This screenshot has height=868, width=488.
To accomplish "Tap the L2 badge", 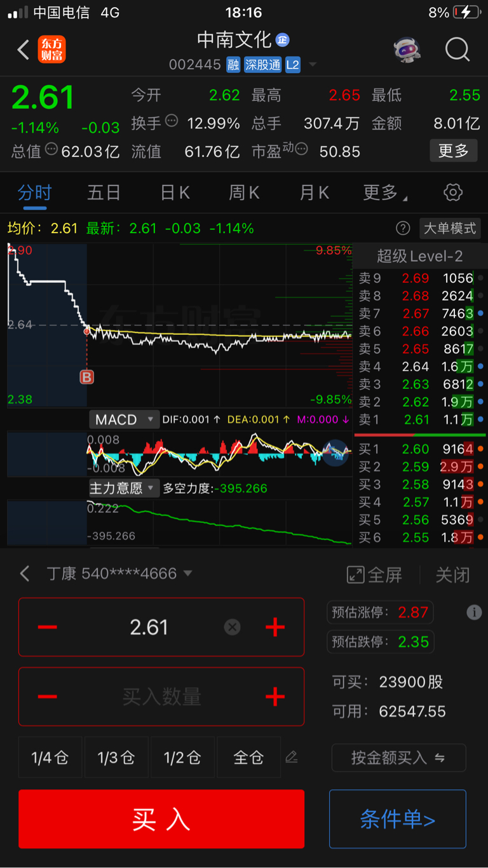I will [292, 65].
